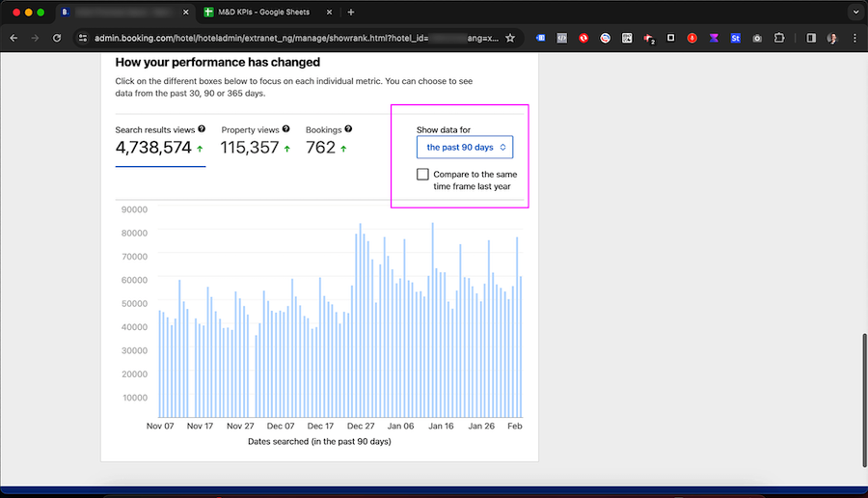Click the blue St extension icon

point(735,39)
